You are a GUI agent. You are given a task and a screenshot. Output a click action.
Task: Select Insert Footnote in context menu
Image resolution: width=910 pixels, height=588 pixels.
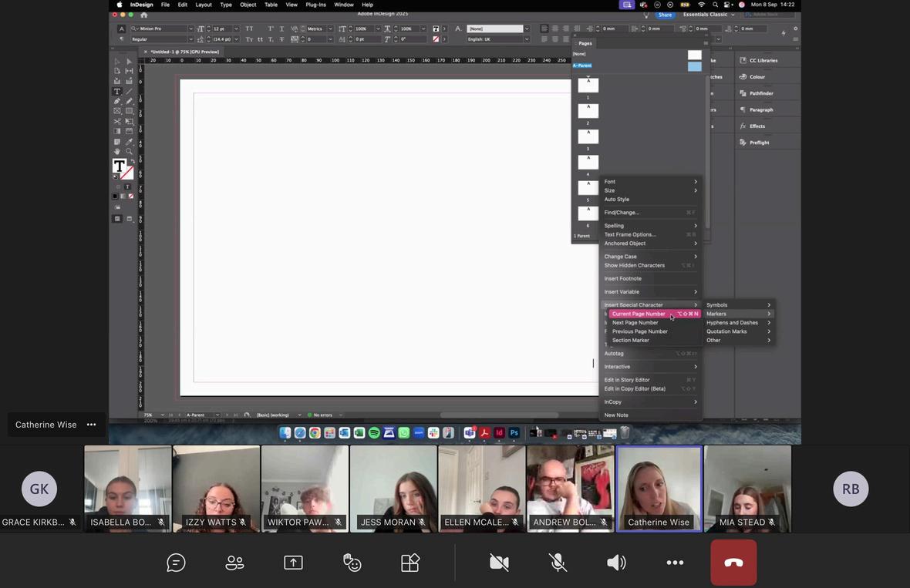point(650,278)
